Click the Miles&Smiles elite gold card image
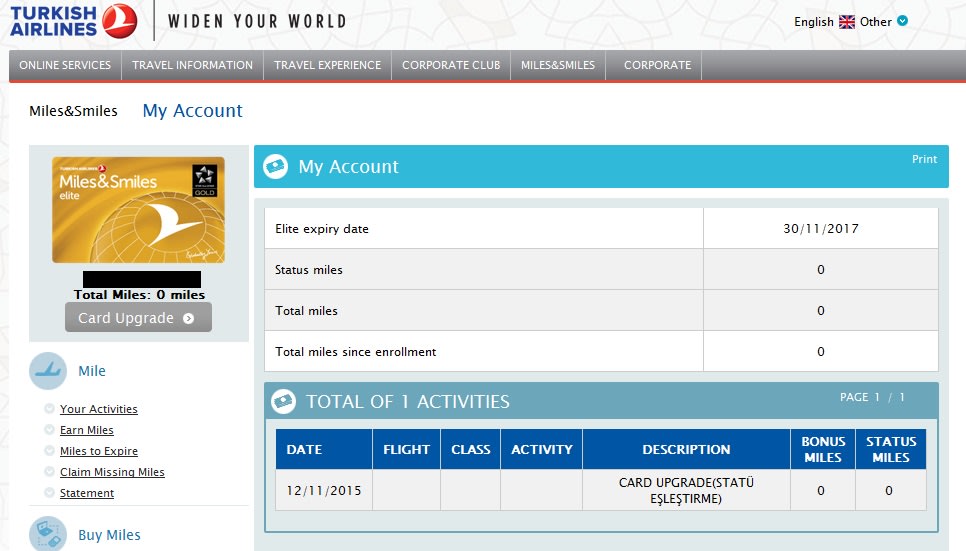This screenshot has width=966, height=551. click(139, 210)
